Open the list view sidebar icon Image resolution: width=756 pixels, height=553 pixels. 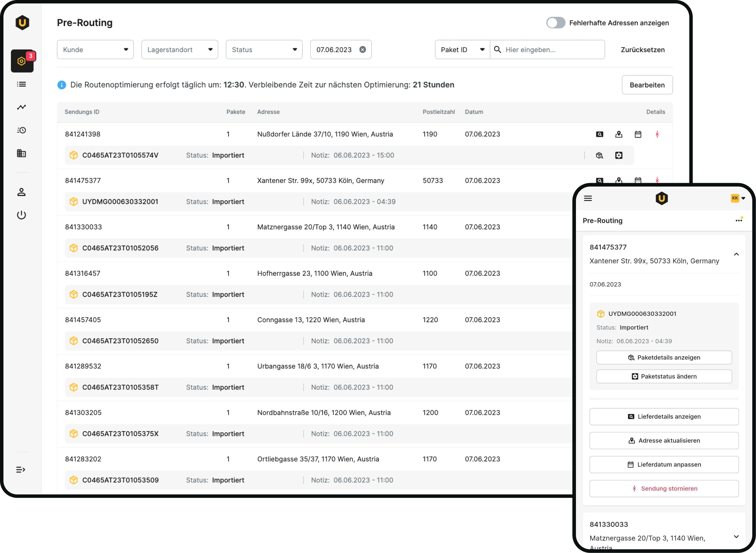click(21, 84)
